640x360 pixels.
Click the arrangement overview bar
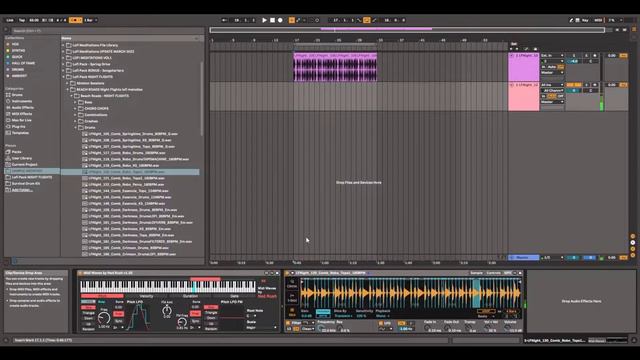(x=407, y=30)
